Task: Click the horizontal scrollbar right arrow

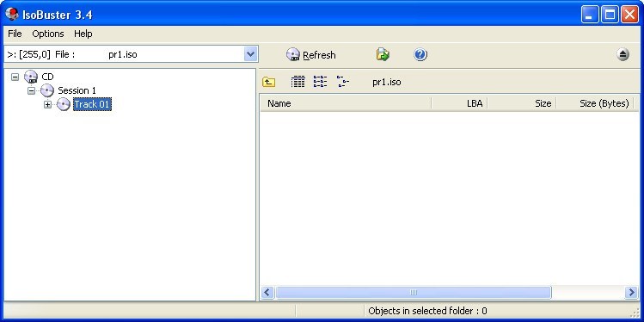Action: click(x=631, y=293)
